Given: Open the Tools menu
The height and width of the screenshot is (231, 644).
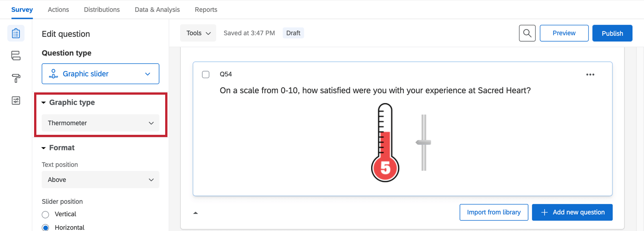Looking at the screenshot, I should pos(198,33).
